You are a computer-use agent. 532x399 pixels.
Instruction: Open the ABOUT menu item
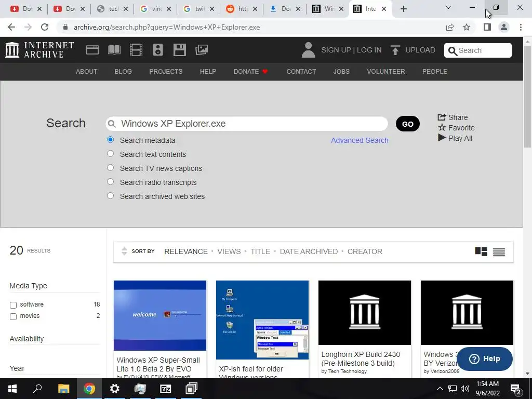(x=87, y=72)
